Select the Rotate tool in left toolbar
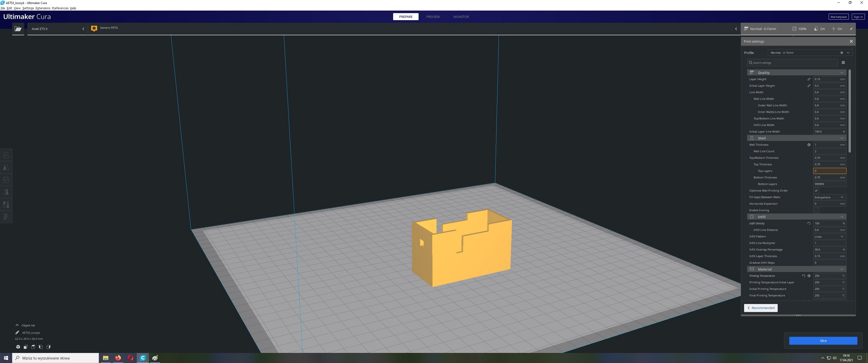 tap(6, 180)
